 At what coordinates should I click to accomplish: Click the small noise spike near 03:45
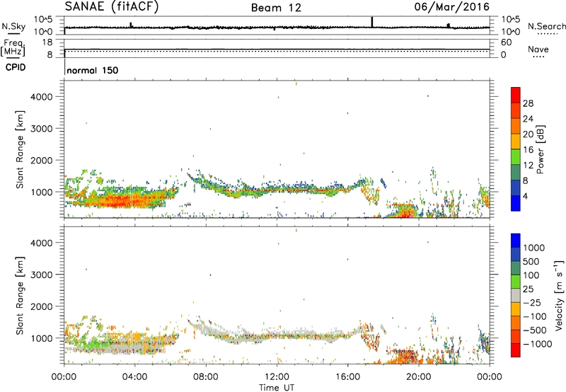click(x=131, y=25)
